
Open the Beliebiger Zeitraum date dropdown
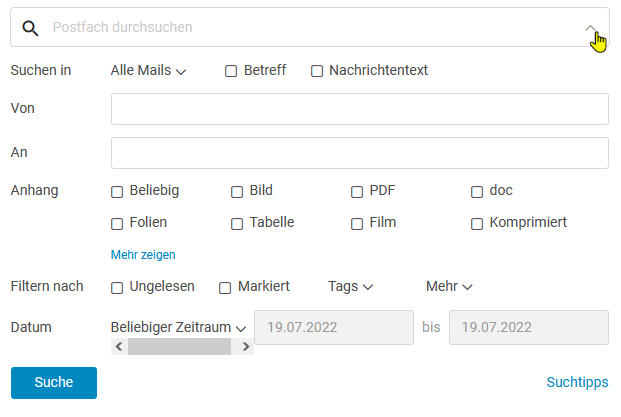pyautogui.click(x=178, y=328)
